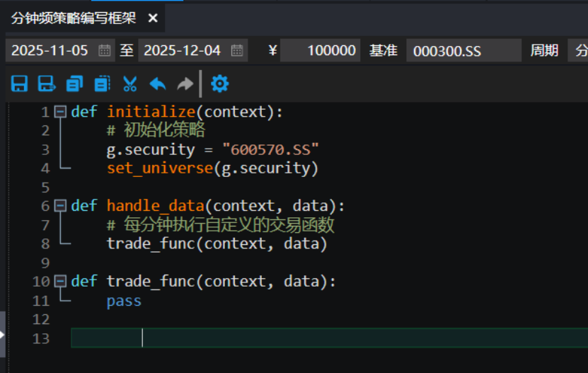Viewport: 588px width, 373px height.
Task: Click the Cut scissors icon
Action: pyautogui.click(x=129, y=84)
